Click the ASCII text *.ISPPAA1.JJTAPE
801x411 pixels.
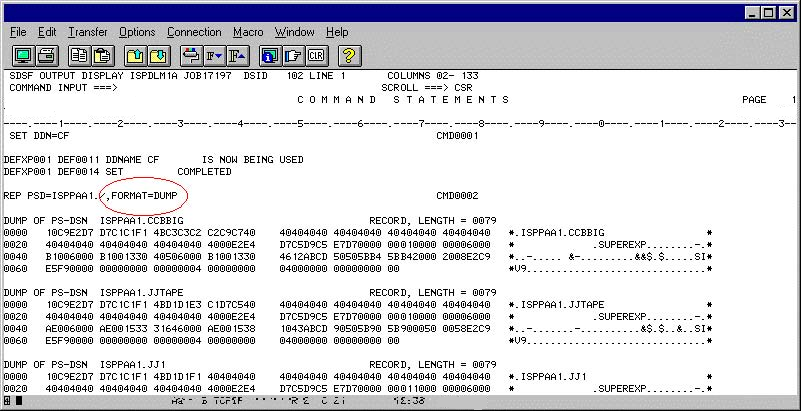[x=557, y=305]
